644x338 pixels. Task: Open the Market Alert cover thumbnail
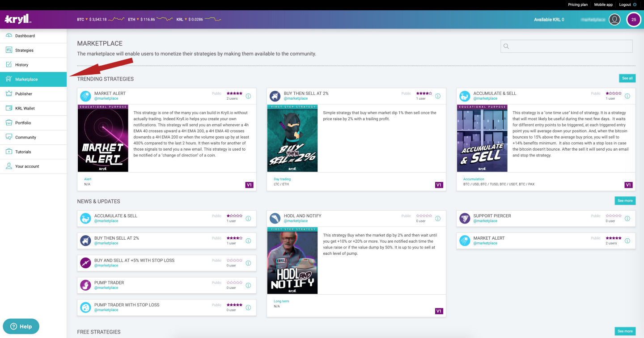103,138
